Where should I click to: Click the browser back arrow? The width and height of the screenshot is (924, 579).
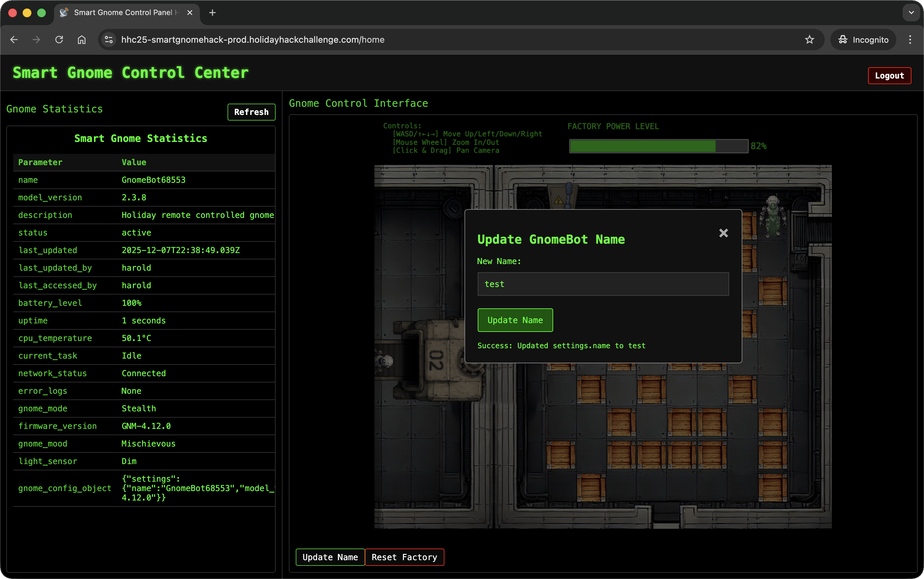click(14, 40)
